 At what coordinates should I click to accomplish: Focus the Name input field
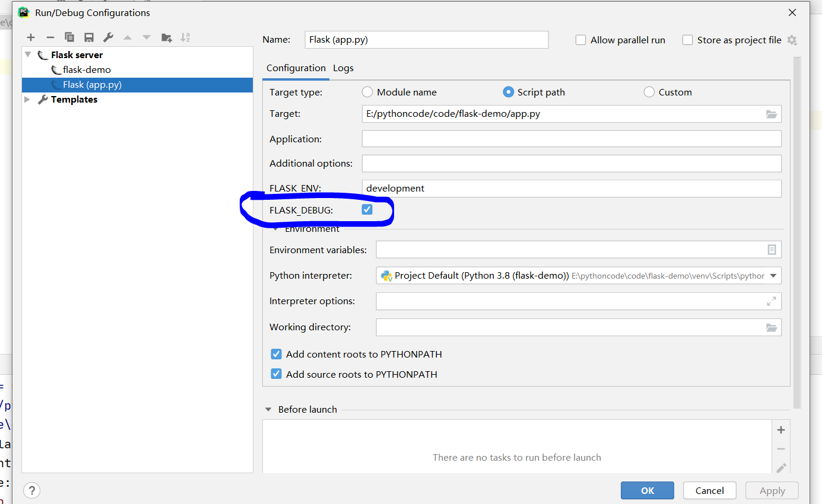click(x=426, y=40)
